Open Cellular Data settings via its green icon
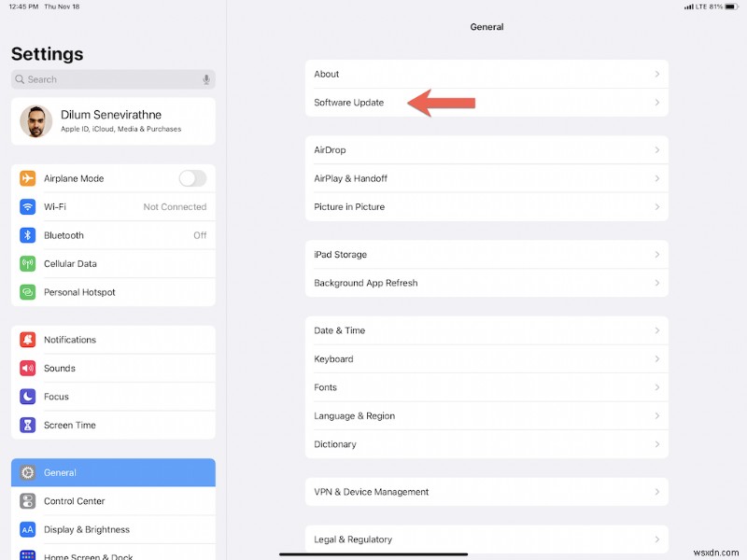The height and width of the screenshot is (560, 747). point(27,263)
